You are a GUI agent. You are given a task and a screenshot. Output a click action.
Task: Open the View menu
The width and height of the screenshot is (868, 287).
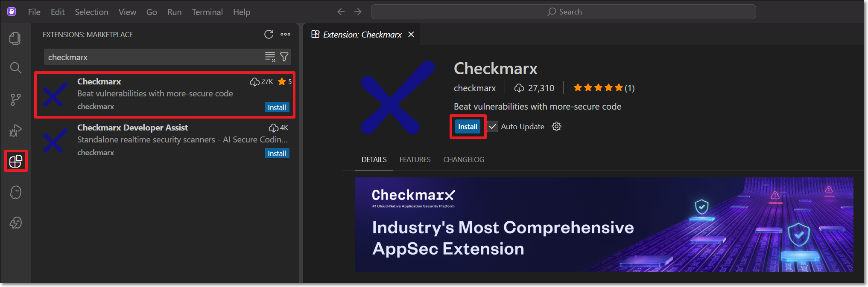[127, 12]
